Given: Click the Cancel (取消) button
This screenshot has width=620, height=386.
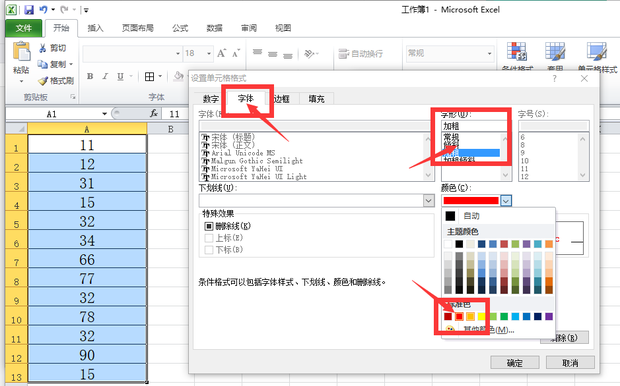Looking at the screenshot, I should click(x=570, y=362).
